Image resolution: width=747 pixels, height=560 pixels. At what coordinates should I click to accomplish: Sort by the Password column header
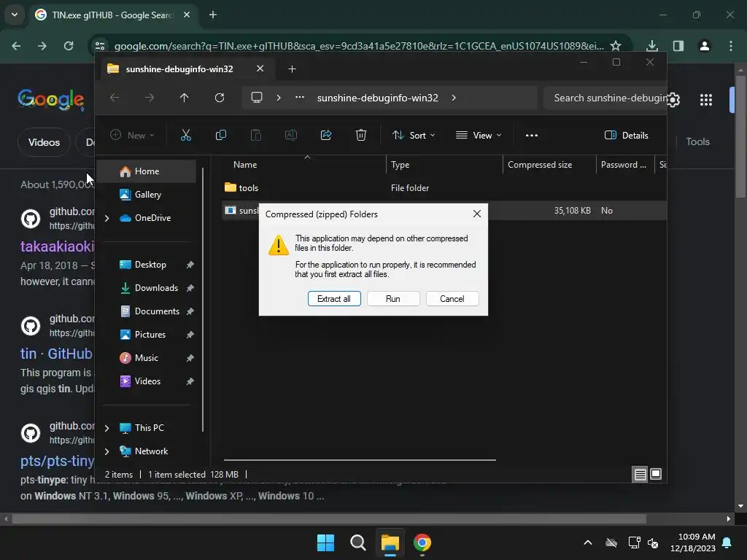coord(625,165)
